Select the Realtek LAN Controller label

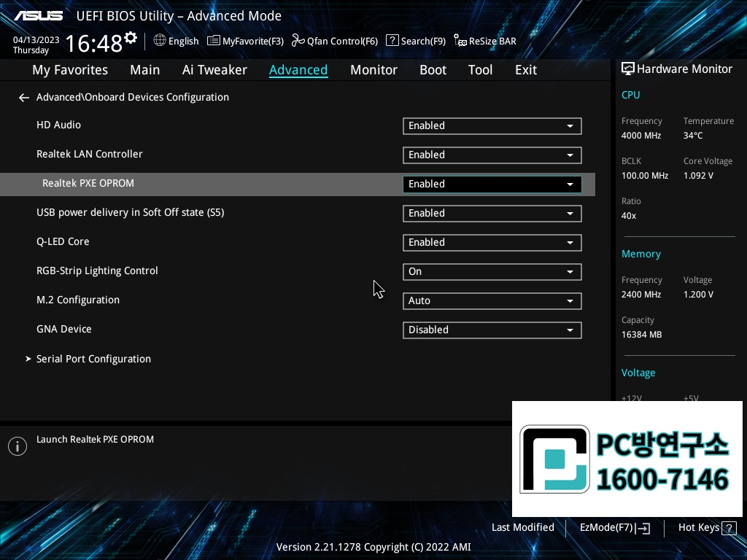pyautogui.click(x=90, y=155)
